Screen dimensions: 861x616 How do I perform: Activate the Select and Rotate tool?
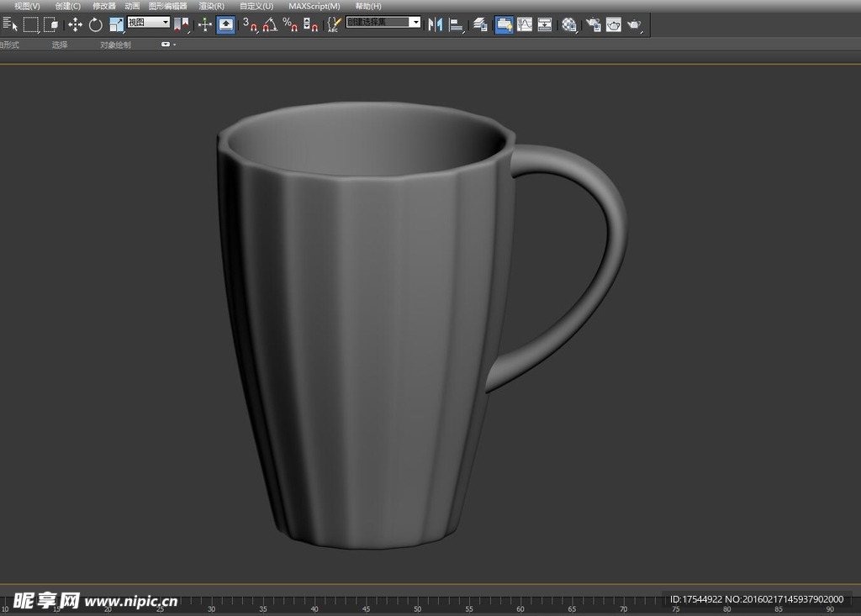[x=96, y=24]
